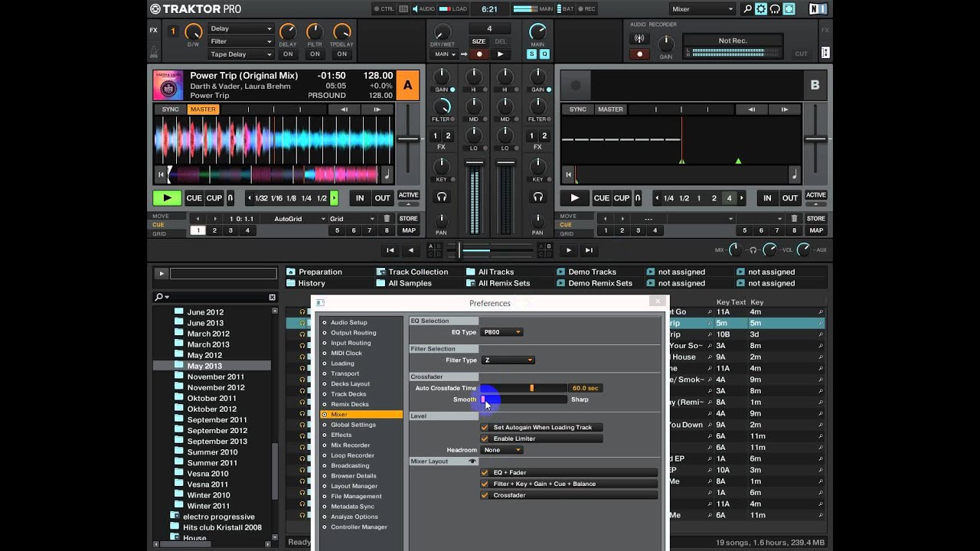Open the Headroom dropdown showing None
980x551 pixels.
(x=501, y=450)
